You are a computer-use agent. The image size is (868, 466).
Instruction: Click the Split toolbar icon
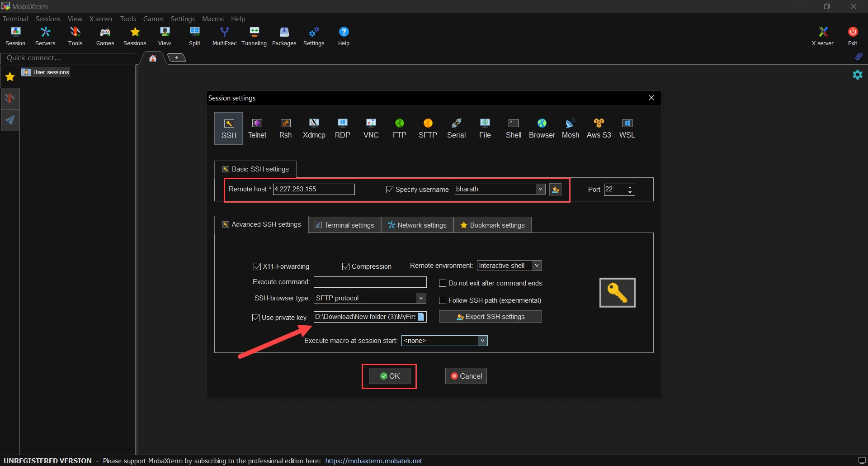(194, 36)
